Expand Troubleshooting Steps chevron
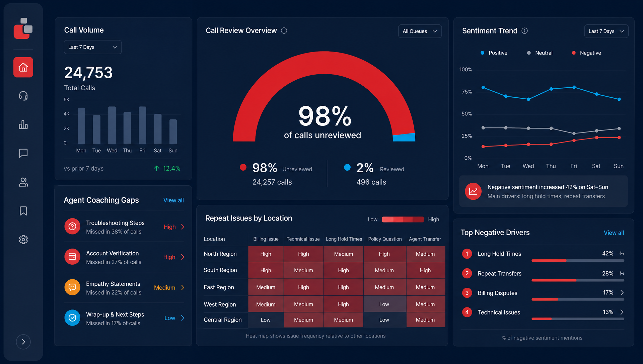 pos(183,227)
